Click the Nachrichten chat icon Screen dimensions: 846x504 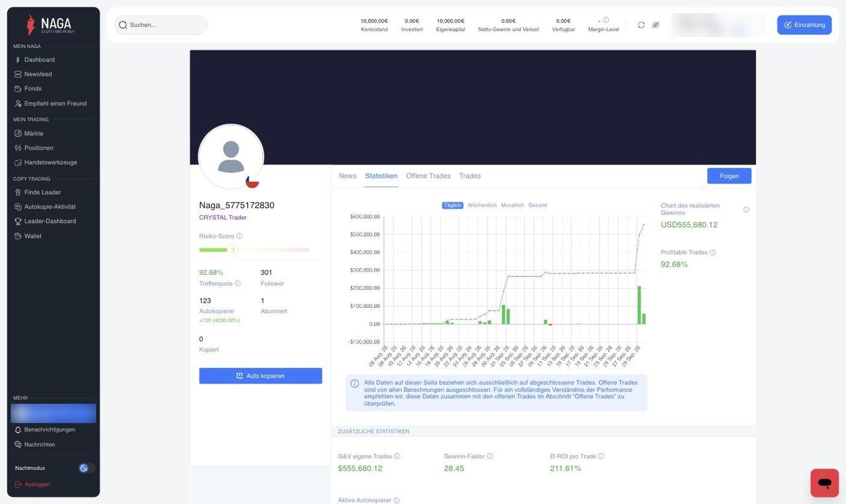[18, 445]
